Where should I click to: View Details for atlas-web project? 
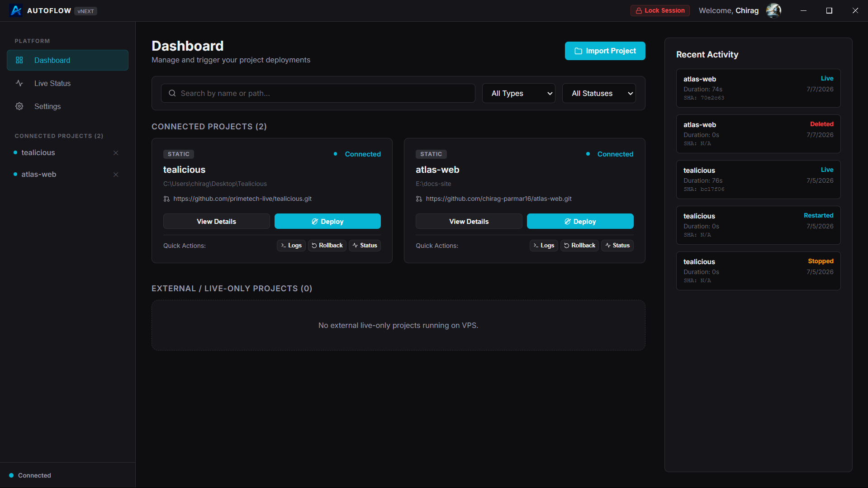469,221
